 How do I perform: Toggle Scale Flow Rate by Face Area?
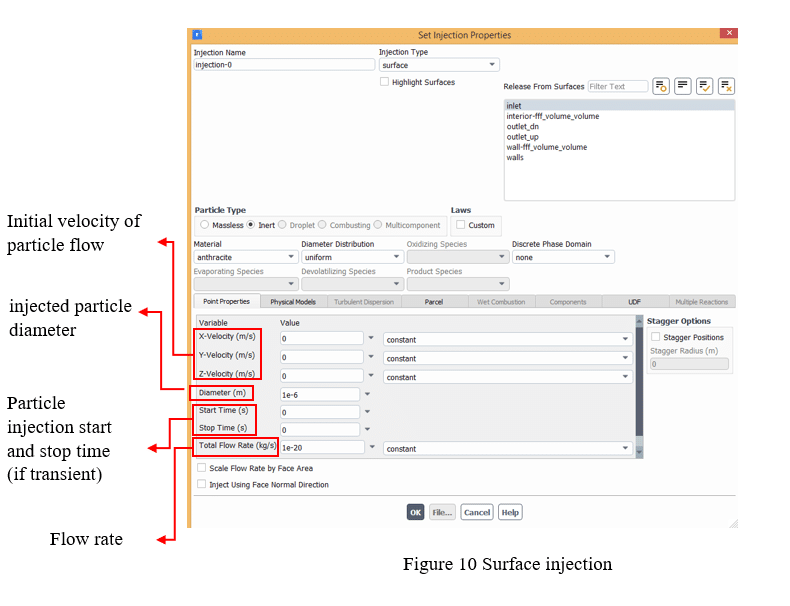203,467
